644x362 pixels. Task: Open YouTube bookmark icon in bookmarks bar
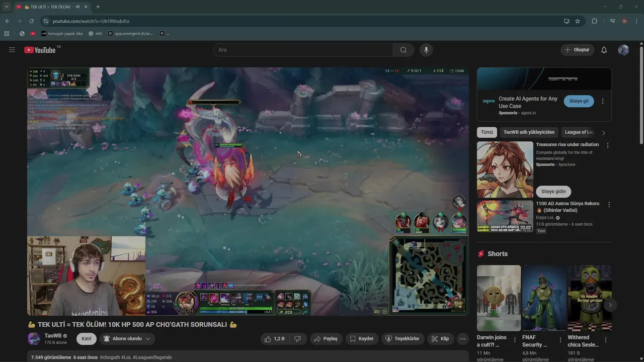pos(33,34)
